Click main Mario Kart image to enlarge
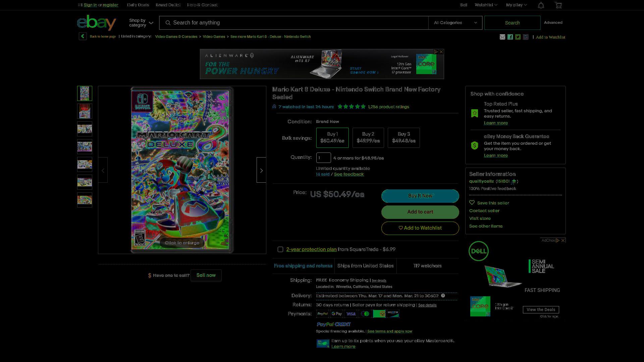The image size is (644, 362). pos(182,170)
